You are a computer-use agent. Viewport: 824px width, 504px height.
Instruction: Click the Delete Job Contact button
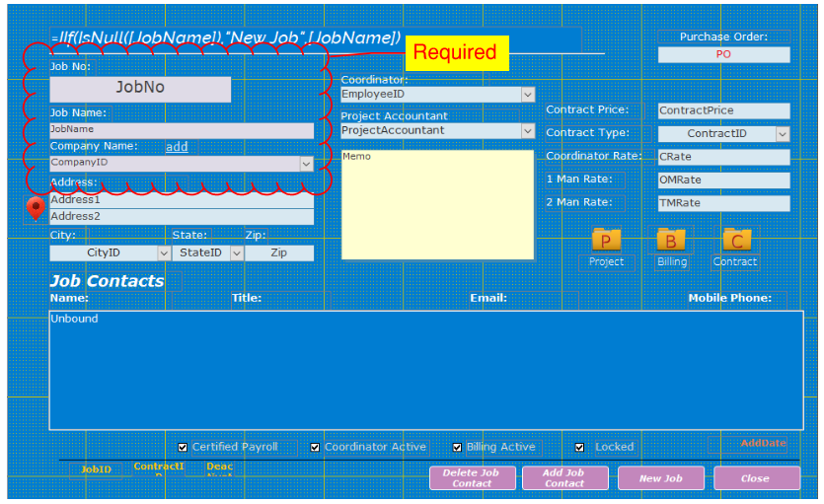[472, 478]
